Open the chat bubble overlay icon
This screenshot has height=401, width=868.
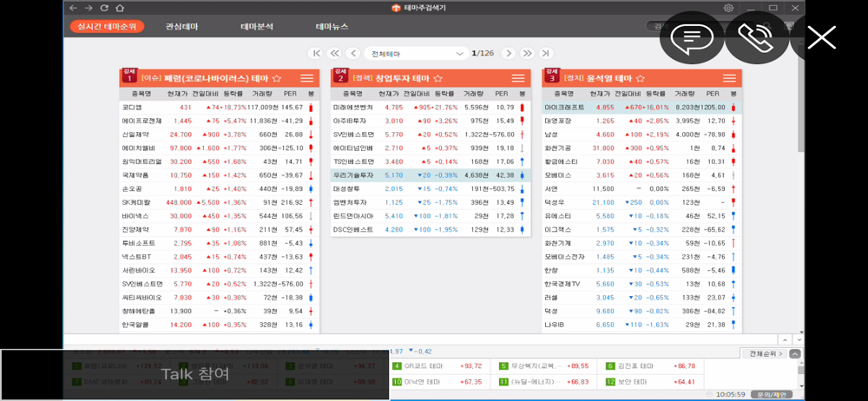pos(692,38)
